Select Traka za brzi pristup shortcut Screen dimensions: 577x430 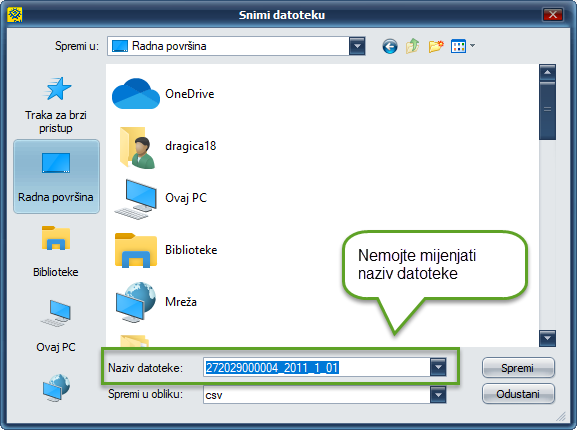(x=56, y=105)
